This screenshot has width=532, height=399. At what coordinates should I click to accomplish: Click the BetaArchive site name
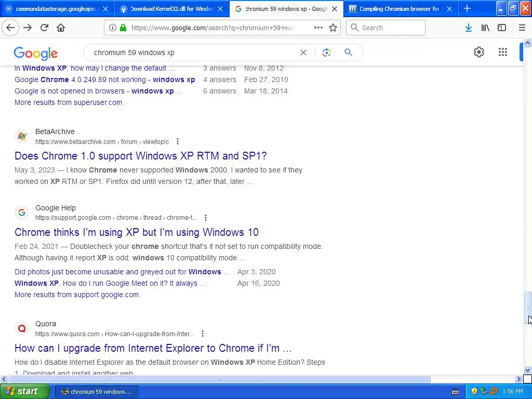tap(55, 131)
